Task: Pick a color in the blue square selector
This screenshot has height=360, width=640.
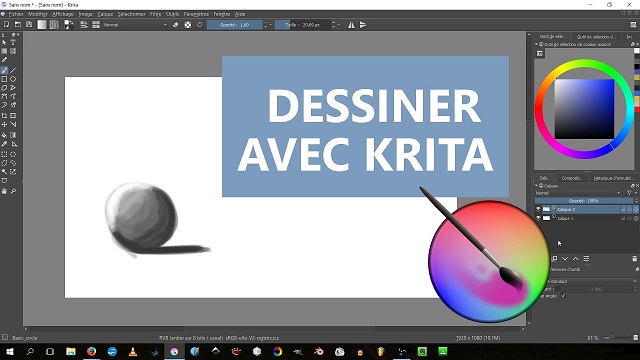Action: (x=584, y=109)
